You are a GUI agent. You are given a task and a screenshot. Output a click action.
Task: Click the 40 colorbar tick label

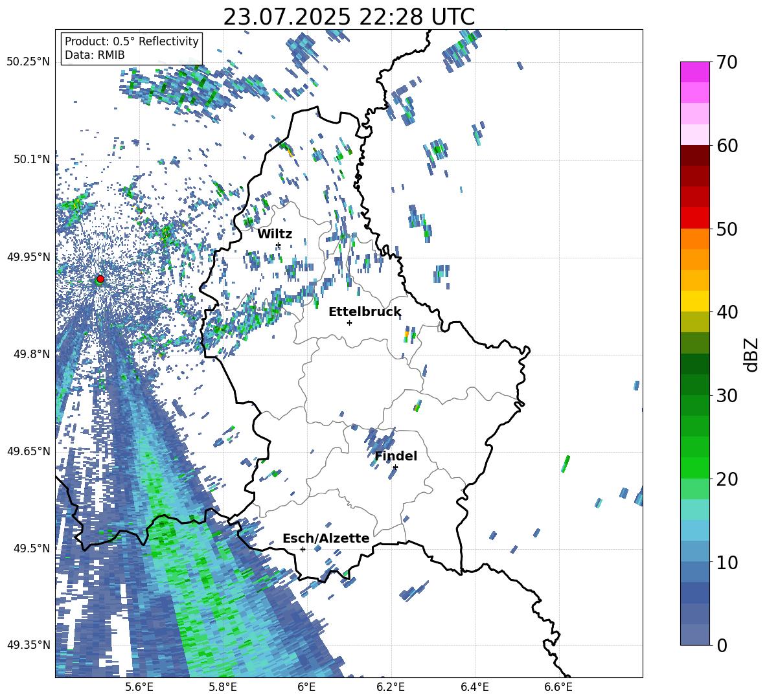tap(727, 312)
